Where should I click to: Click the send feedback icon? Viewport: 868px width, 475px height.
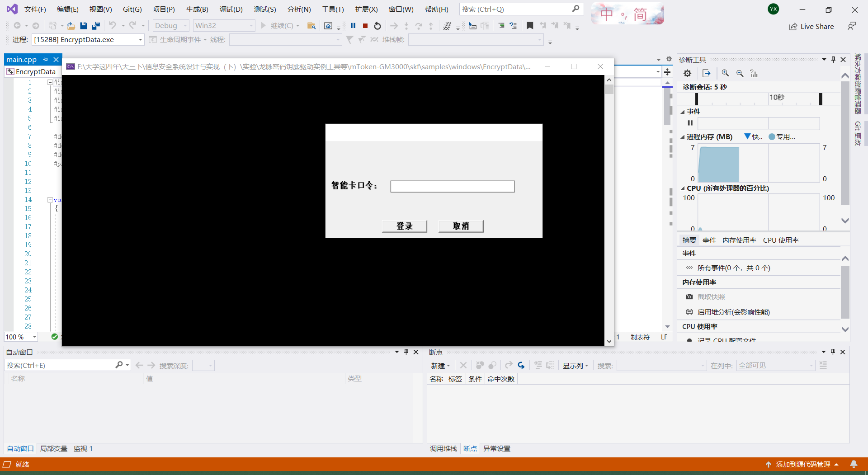851,26
